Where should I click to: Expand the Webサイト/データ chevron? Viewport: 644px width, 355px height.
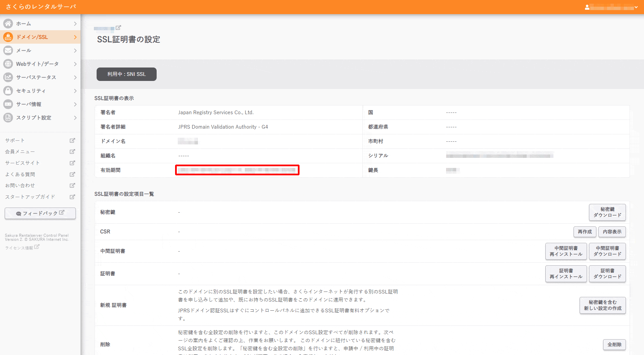point(75,64)
